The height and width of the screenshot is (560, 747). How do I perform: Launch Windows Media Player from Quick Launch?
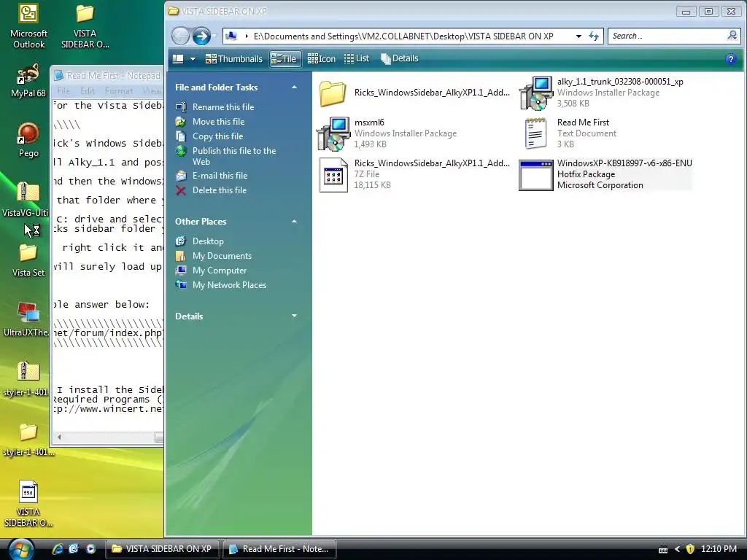pos(90,548)
